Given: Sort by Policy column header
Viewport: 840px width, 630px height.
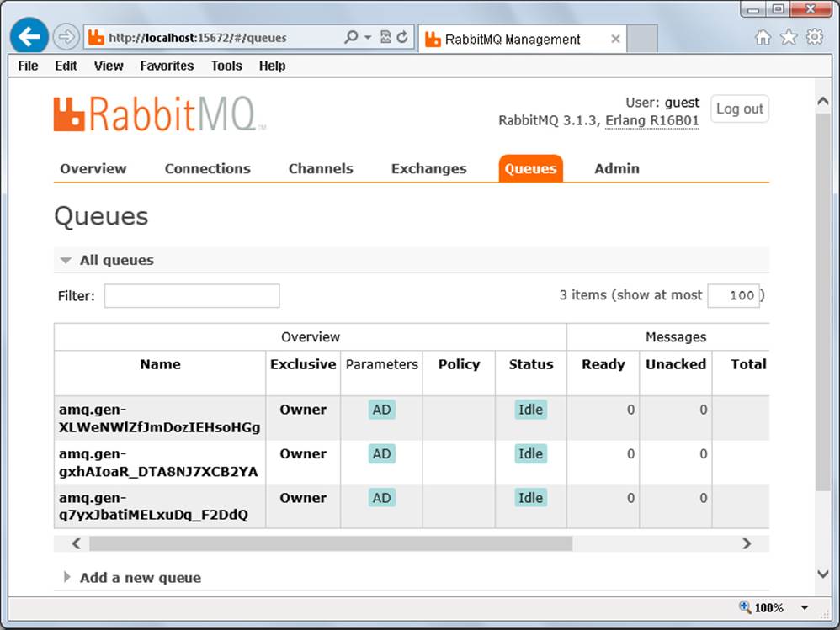Looking at the screenshot, I should coord(459,364).
